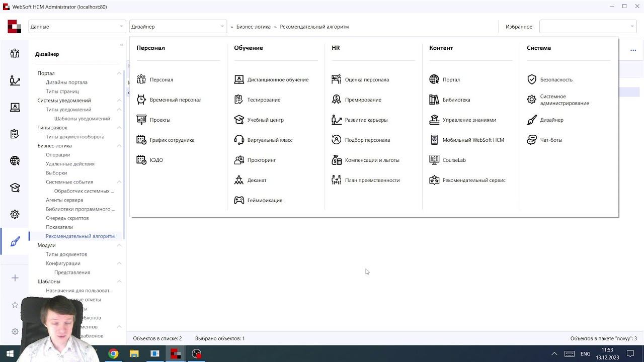Select Типы страниц in tree
Screen dimensions: 644x362
[62, 92]
